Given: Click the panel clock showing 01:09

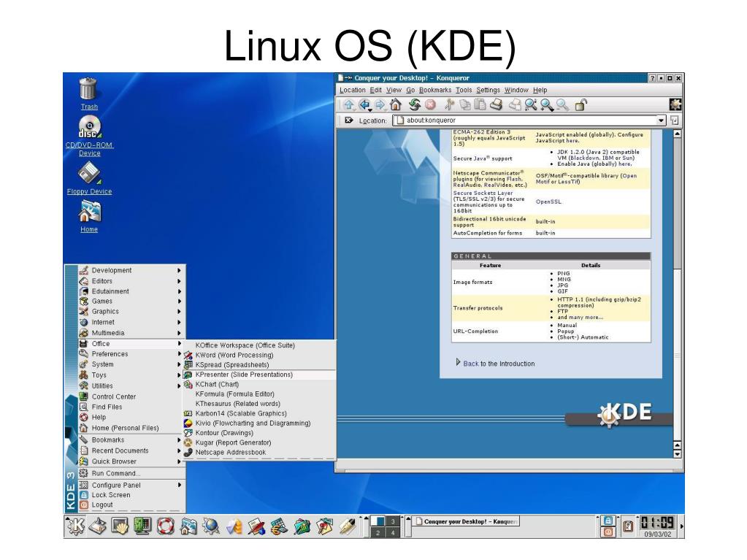Looking at the screenshot, I should pyautogui.click(x=657, y=522).
